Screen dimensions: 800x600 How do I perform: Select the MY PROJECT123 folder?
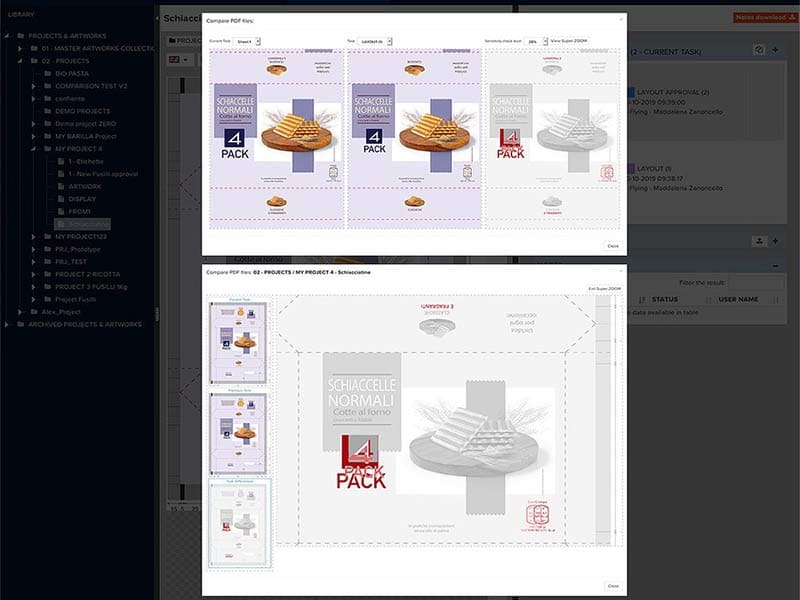click(81, 237)
